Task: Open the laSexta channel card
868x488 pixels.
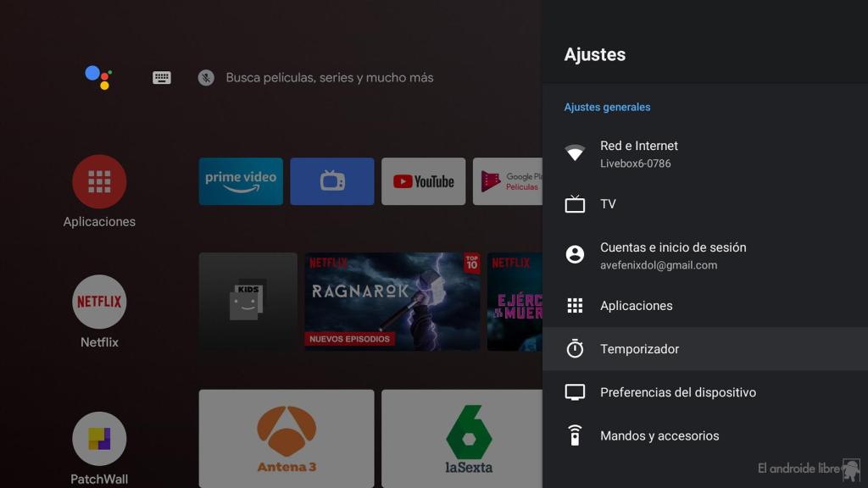Action: (462, 439)
